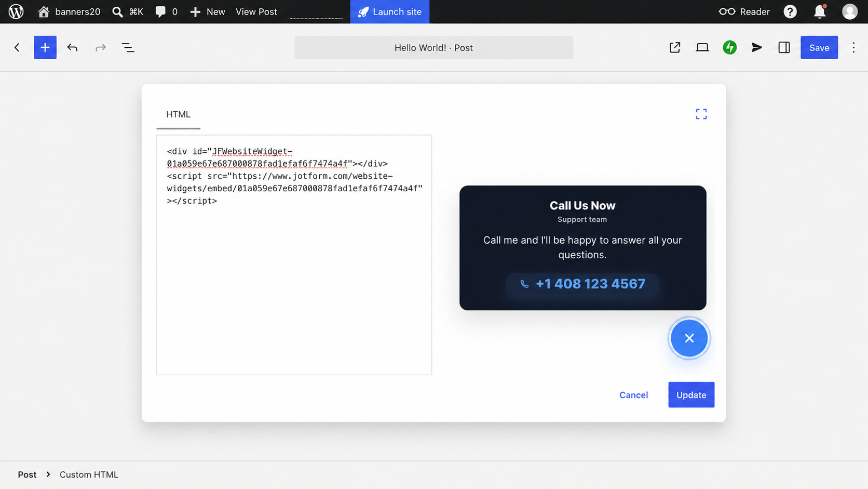Expand the HTML editor to fullscreen
This screenshot has width=868, height=489.
pyautogui.click(x=701, y=114)
